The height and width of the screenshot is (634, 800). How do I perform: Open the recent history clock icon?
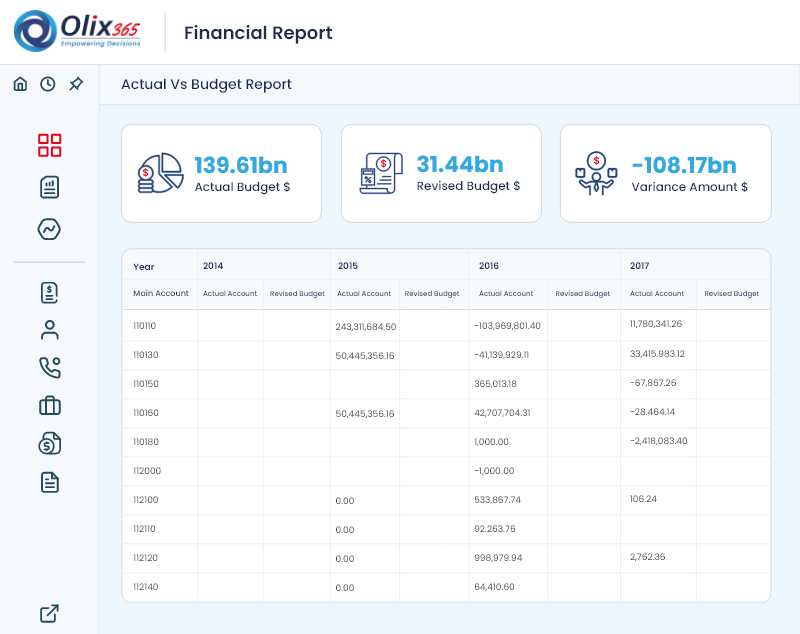48,84
